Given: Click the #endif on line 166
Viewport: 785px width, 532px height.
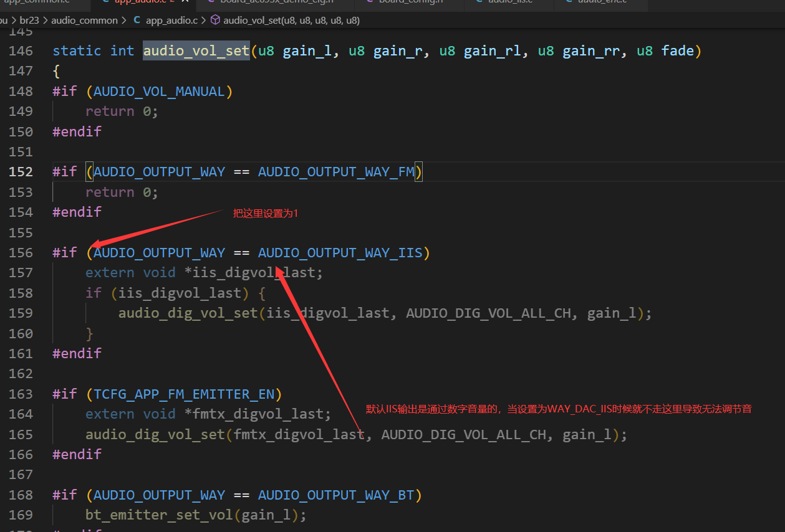Looking at the screenshot, I should click(x=77, y=454).
